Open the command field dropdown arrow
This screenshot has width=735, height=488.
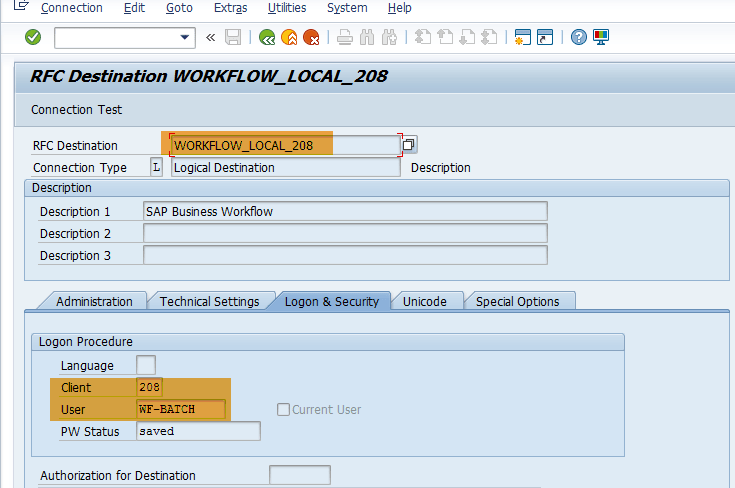click(185, 38)
